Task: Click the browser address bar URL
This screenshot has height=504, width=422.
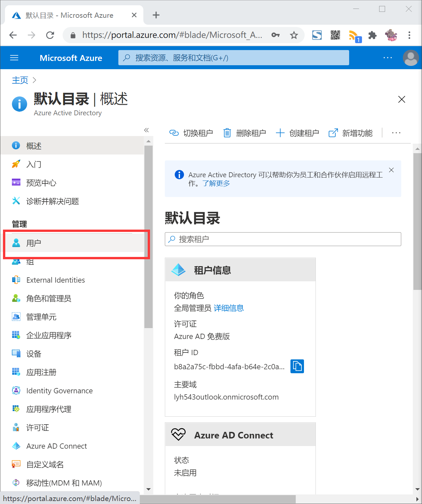Action: pos(172,35)
